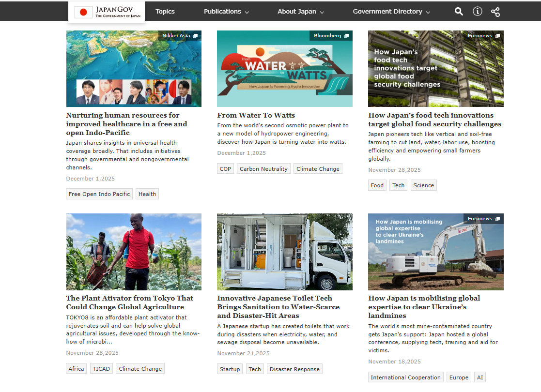Expand the Publications dropdown menu
The image size is (541, 392).
226,12
